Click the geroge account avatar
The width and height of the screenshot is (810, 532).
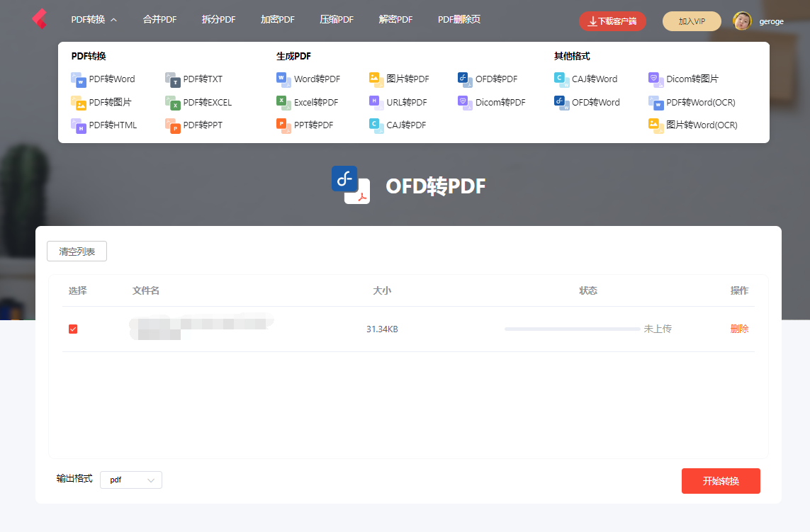point(743,21)
